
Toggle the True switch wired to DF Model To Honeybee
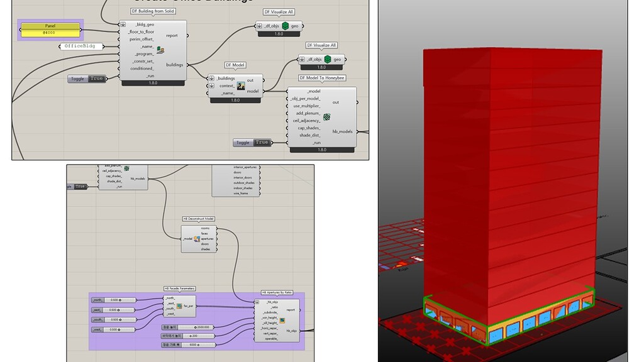(262, 141)
